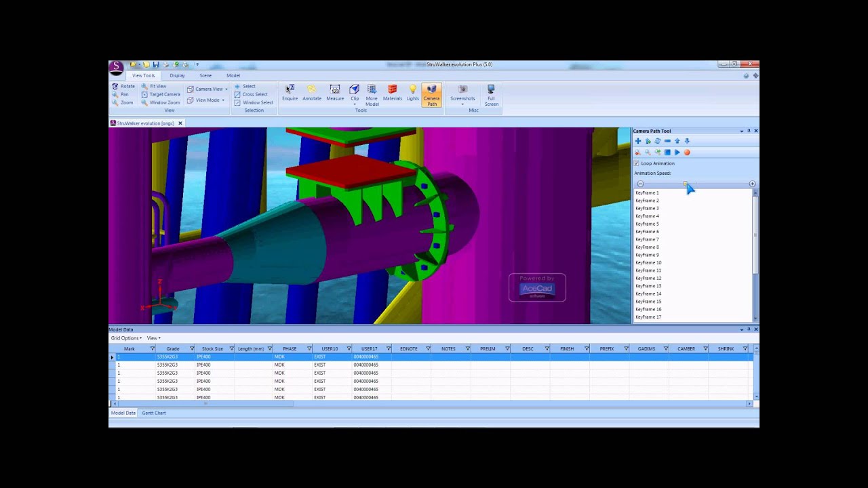Enable Cross Select mode
This screenshot has width=868, height=488.
(x=251, y=94)
